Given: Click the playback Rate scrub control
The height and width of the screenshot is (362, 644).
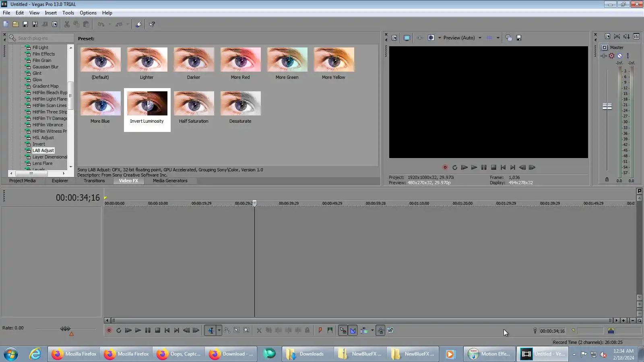Looking at the screenshot, I should [65, 329].
